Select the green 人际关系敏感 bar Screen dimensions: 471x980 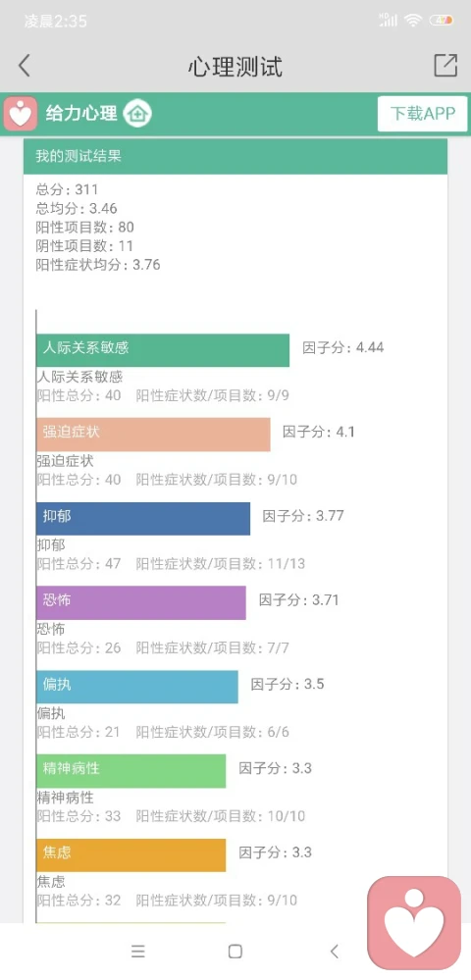pyautogui.click(x=163, y=350)
